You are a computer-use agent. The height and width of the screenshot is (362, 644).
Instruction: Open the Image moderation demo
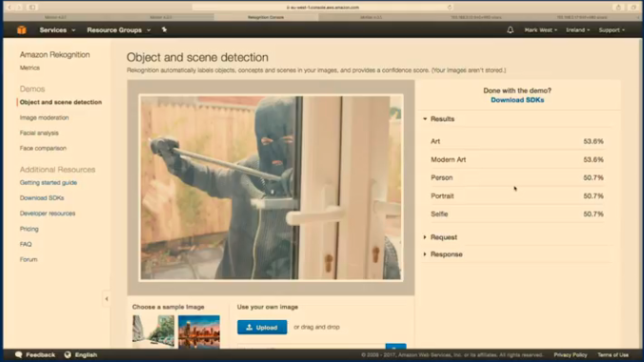click(44, 117)
